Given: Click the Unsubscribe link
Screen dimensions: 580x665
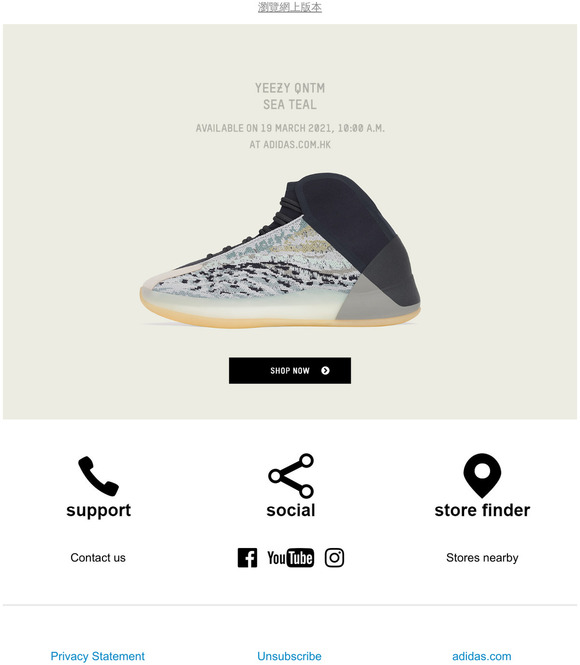Looking at the screenshot, I should tap(289, 656).
